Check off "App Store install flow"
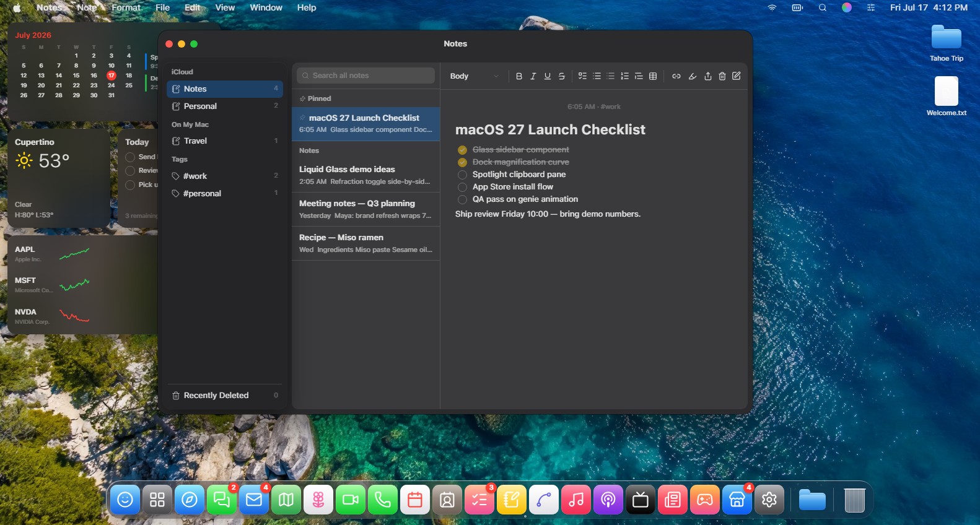The width and height of the screenshot is (980, 525). (462, 187)
